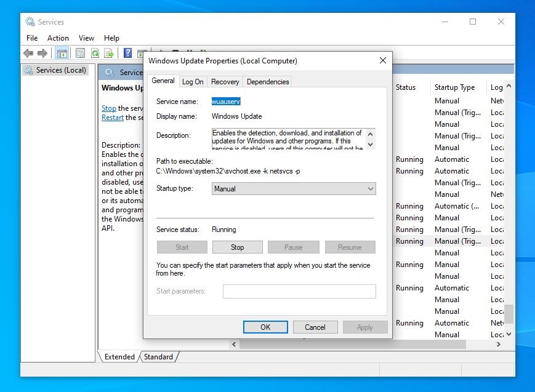
Task: Open the View menu
Action: [86, 38]
